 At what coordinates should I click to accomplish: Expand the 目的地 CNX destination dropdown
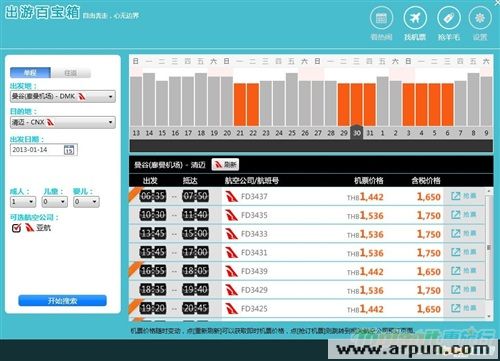coord(63,122)
